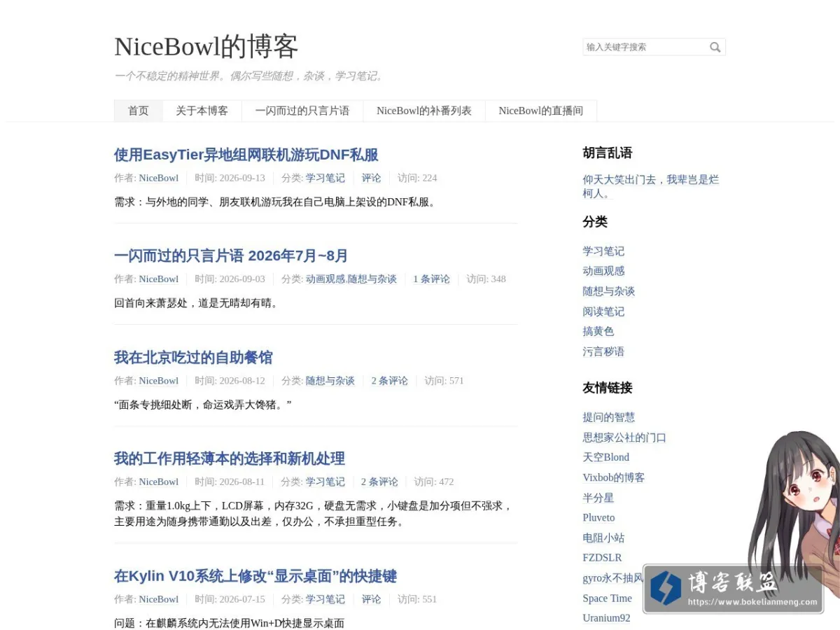
Task: Click author NiceBowl on the 轻薄本 post
Action: click(159, 482)
